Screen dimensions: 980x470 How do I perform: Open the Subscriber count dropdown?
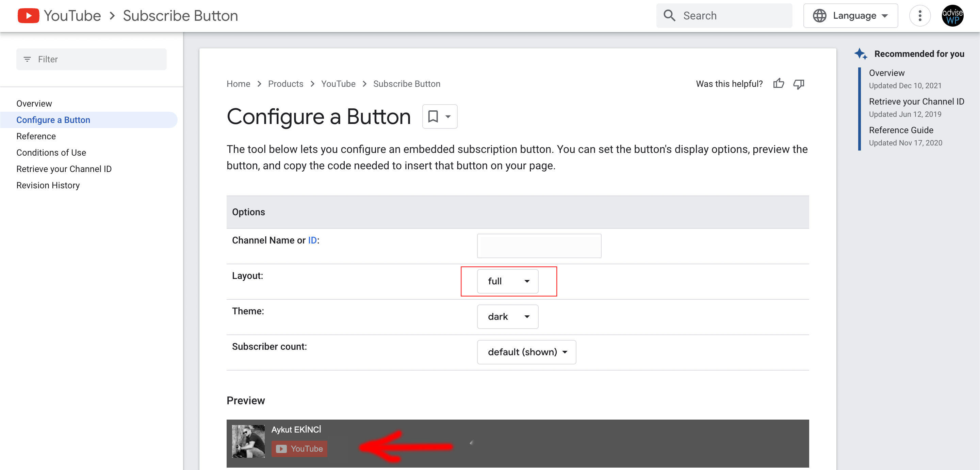(526, 352)
